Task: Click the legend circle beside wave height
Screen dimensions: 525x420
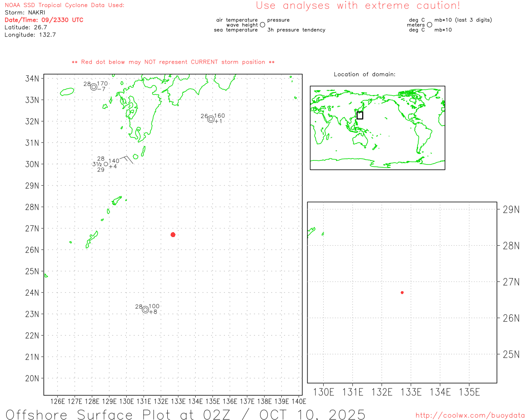Action: 262,25
